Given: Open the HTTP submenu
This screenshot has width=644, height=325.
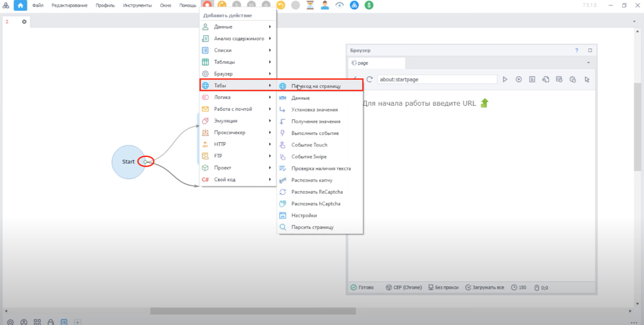Looking at the screenshot, I should [238, 144].
